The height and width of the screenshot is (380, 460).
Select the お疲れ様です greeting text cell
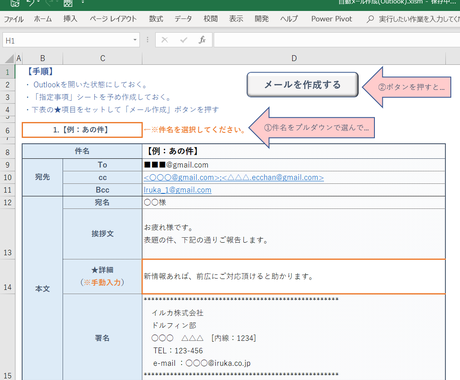pos(294,234)
